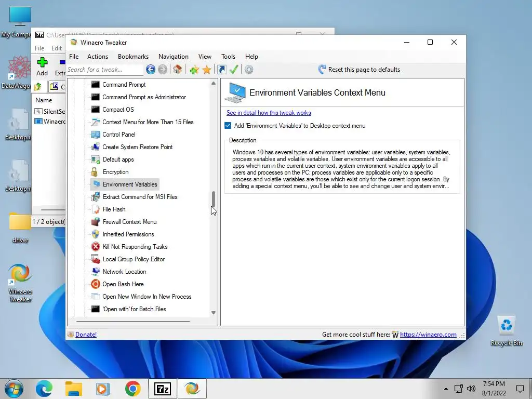The height and width of the screenshot is (399, 532).
Task: Click the Forward navigation arrow in toolbar
Action: click(x=163, y=70)
